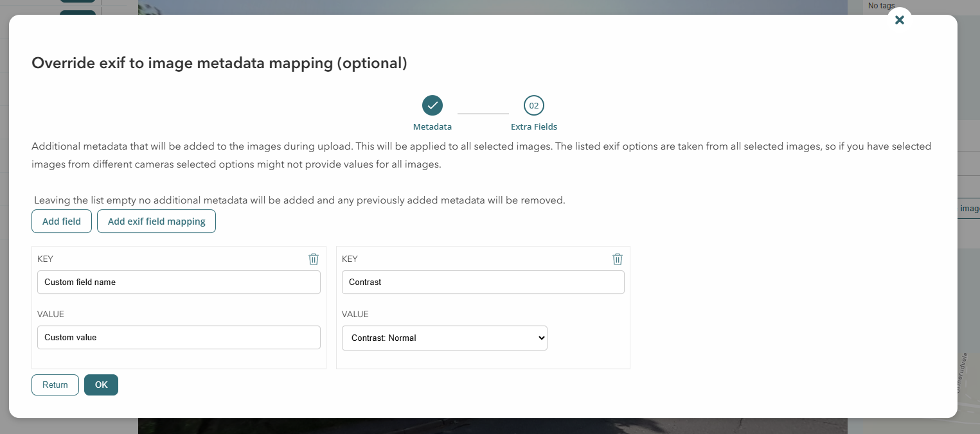Viewport: 980px width, 434px height.
Task: Click the KEY label above Custom field name
Action: [x=46, y=259]
